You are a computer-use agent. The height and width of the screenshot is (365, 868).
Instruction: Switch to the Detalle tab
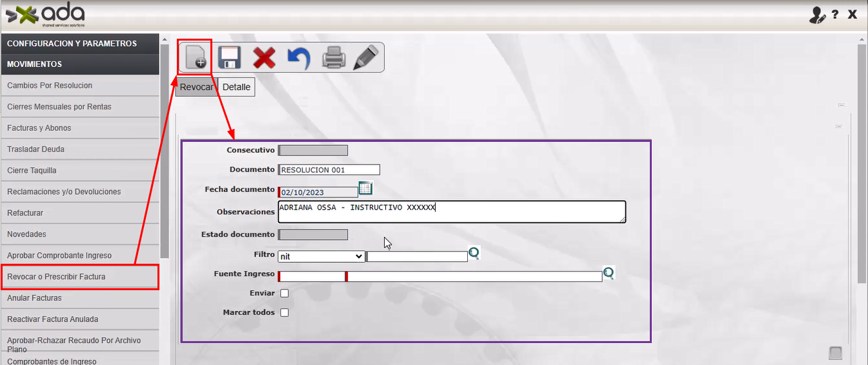(236, 87)
